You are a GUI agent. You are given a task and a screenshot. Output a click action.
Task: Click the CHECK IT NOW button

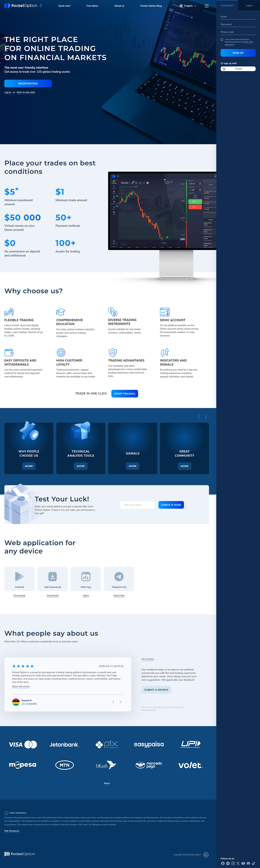(171, 505)
